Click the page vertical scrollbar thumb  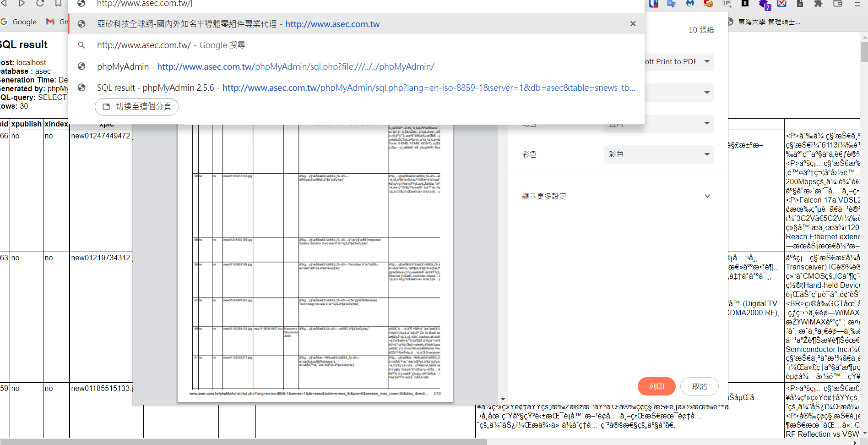tap(864, 51)
